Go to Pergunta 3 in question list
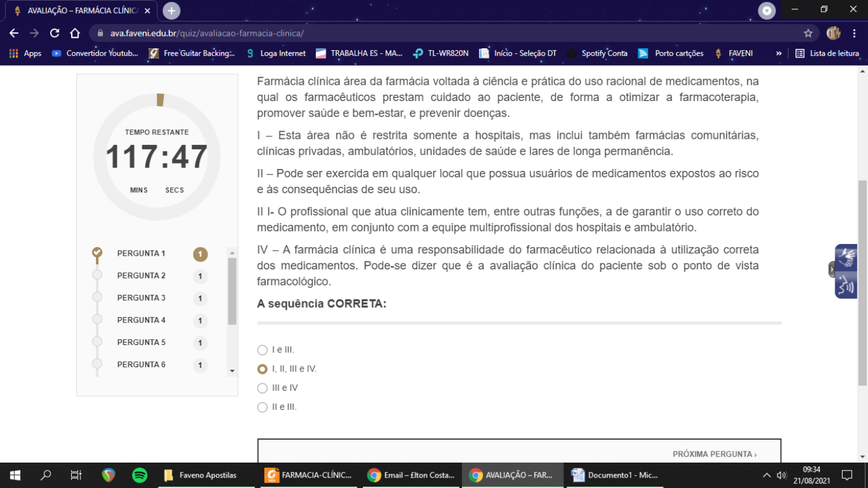Image resolution: width=868 pixels, height=488 pixels. click(141, 298)
